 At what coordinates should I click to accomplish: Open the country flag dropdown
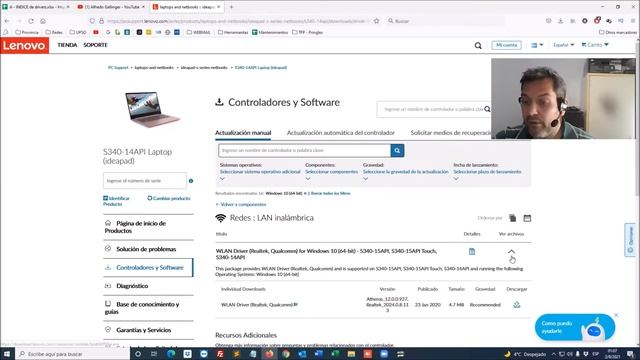[x=537, y=45]
